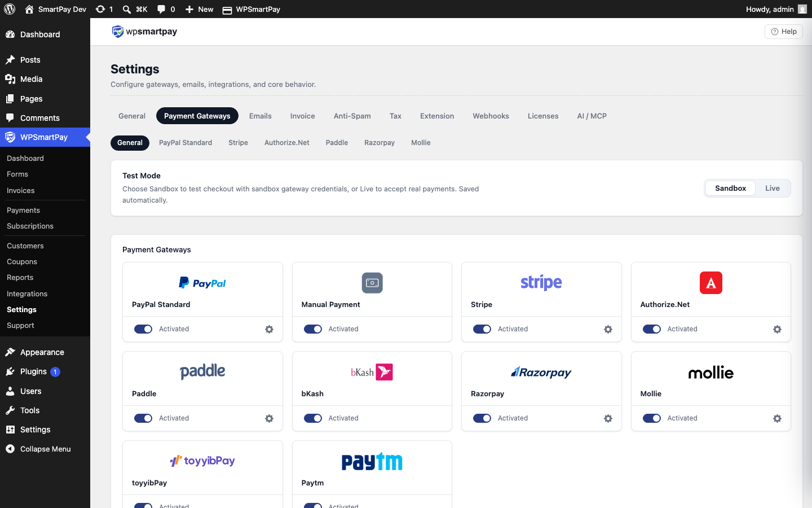Switch to the General settings tab
Image resolution: width=812 pixels, height=508 pixels.
point(132,116)
